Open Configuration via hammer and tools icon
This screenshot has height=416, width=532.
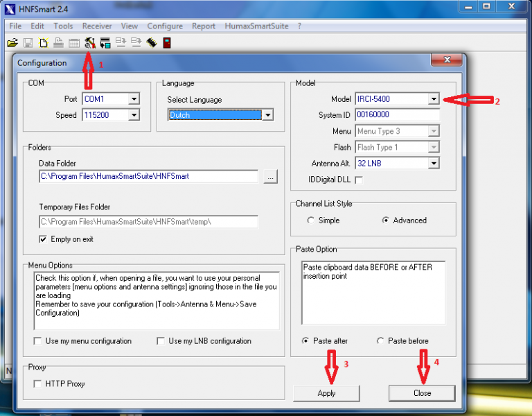[90, 43]
